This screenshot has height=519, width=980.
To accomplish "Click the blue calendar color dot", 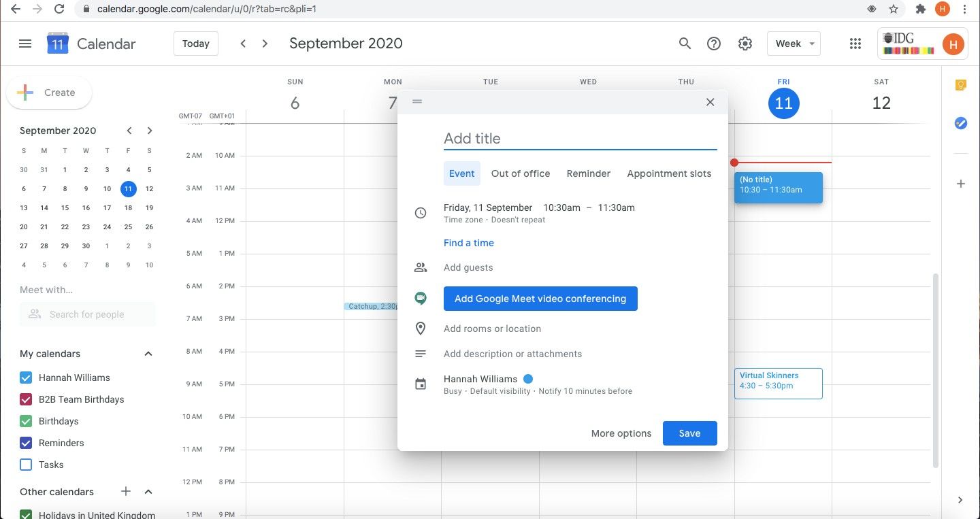I will click(527, 379).
